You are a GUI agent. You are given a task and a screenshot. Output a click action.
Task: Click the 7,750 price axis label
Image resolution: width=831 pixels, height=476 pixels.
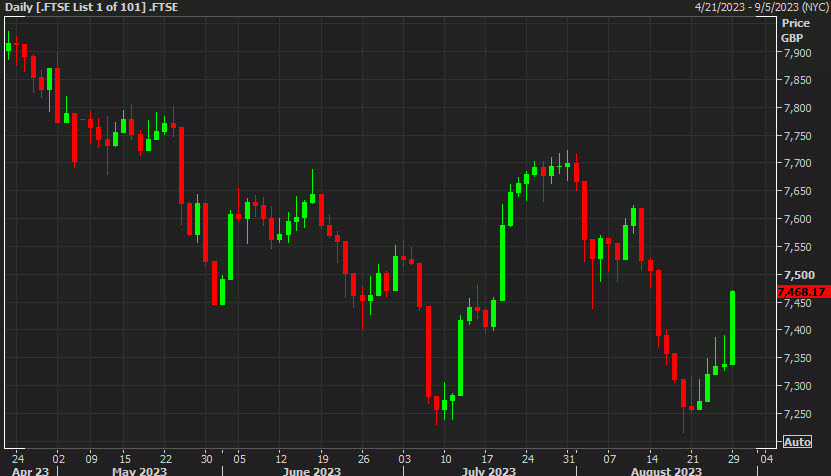(797, 136)
